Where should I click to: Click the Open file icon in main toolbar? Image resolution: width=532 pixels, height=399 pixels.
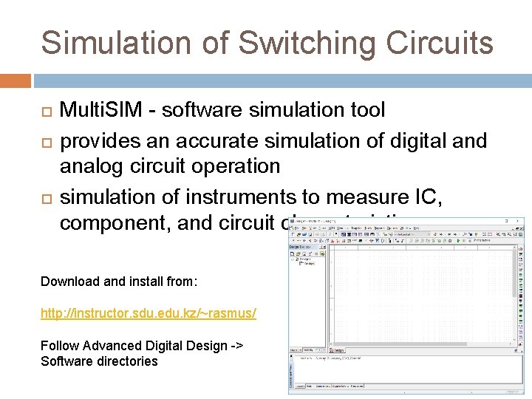299,234
